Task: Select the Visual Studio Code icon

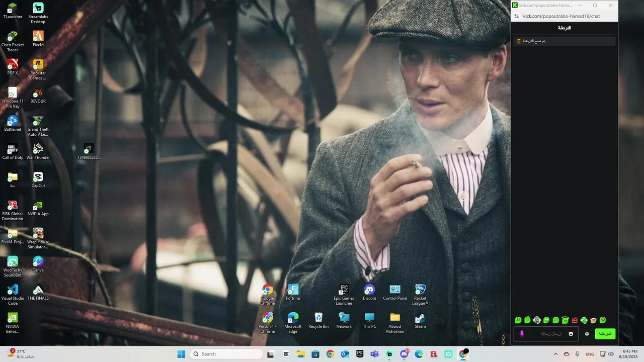Action: 13,295
